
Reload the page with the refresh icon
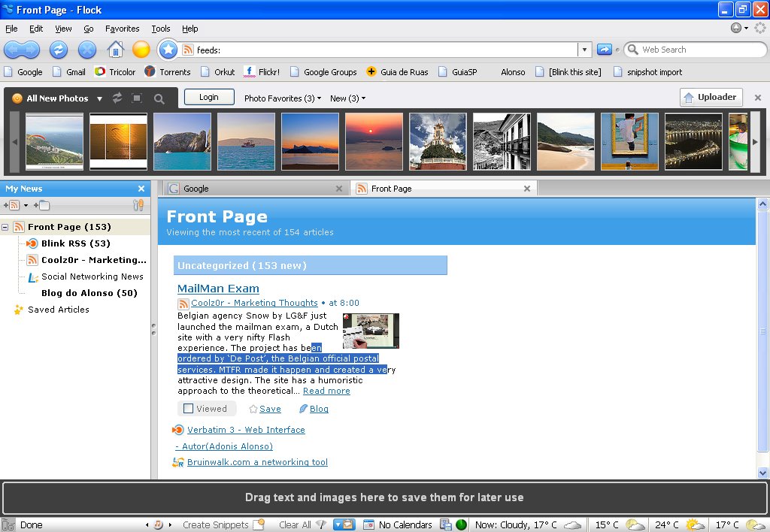(59, 50)
